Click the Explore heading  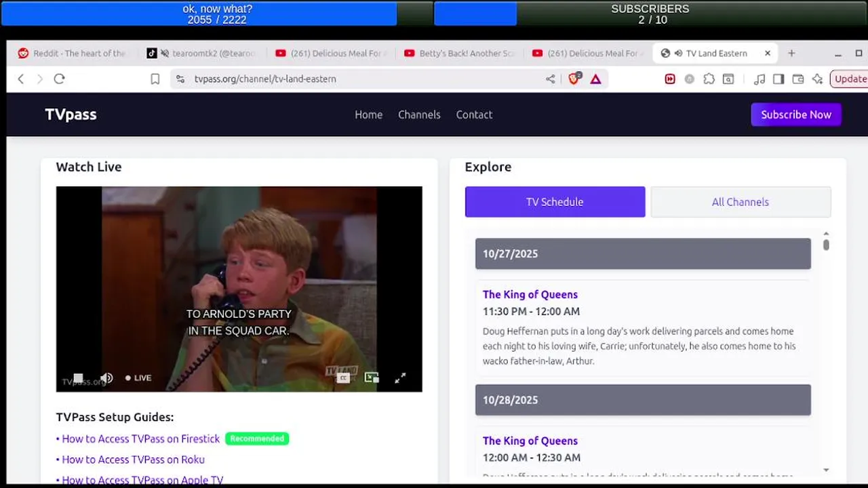click(488, 167)
